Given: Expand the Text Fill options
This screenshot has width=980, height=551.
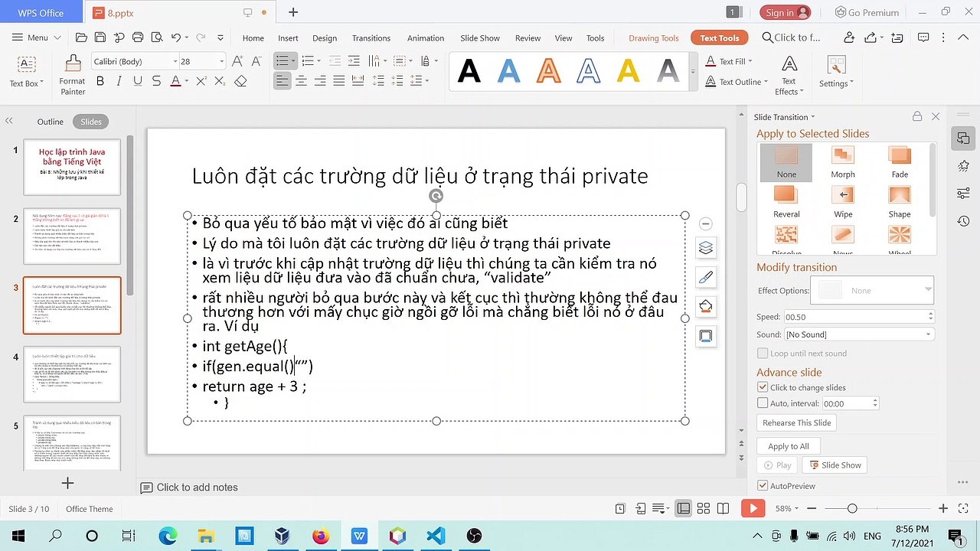Looking at the screenshot, I should coord(750,61).
